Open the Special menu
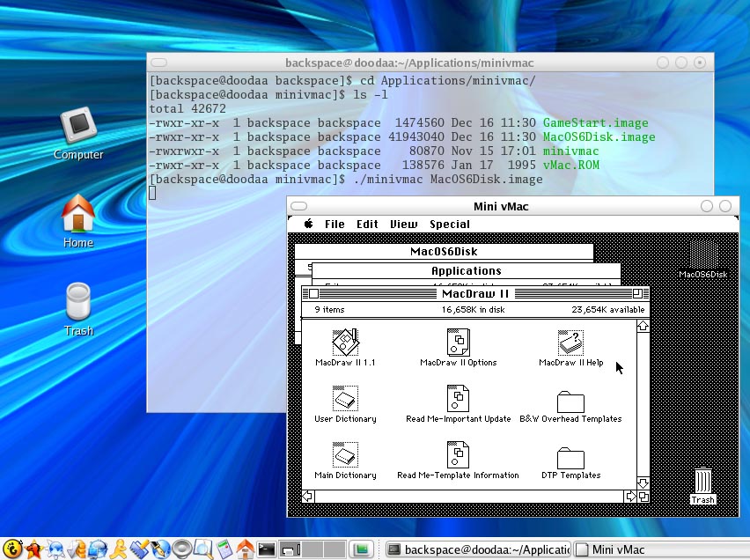The height and width of the screenshot is (560, 750). (449, 224)
